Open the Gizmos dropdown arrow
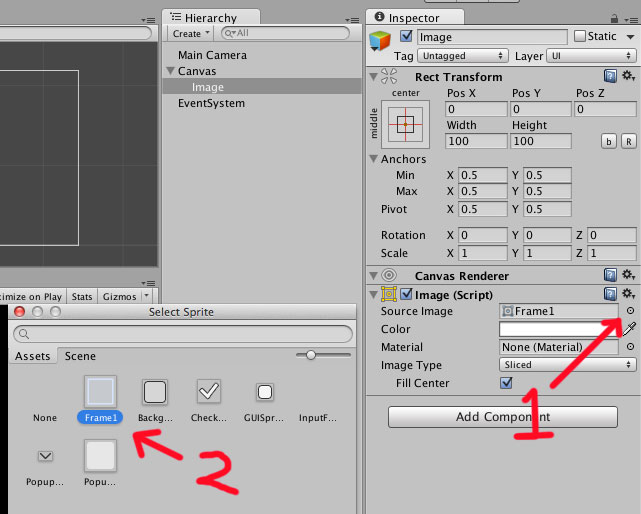 coord(146,295)
